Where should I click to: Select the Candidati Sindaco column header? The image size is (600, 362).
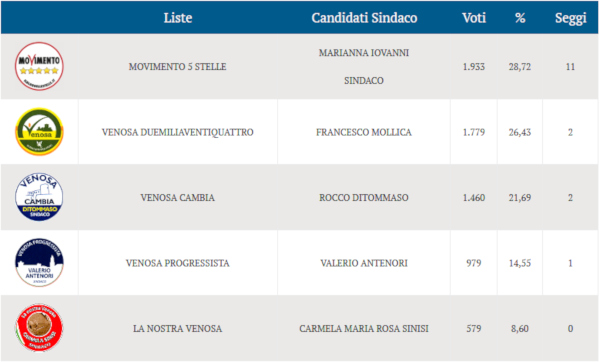click(x=364, y=18)
